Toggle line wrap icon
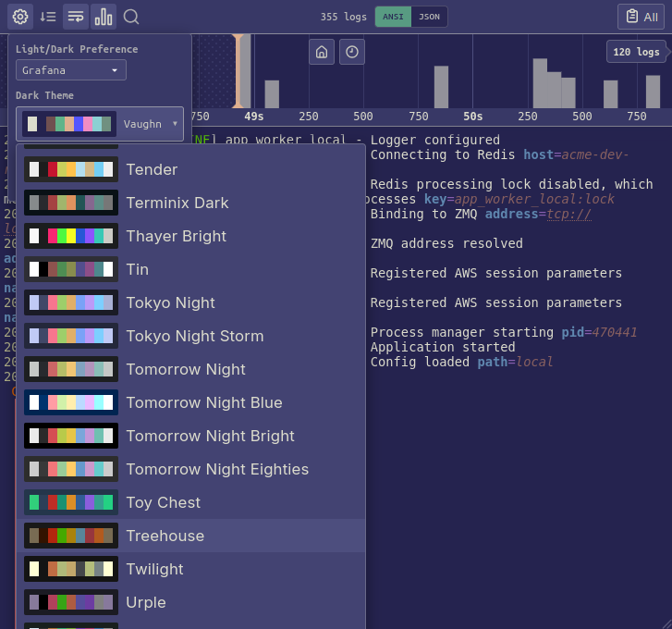Image resolution: width=672 pixels, height=629 pixels. (76, 17)
